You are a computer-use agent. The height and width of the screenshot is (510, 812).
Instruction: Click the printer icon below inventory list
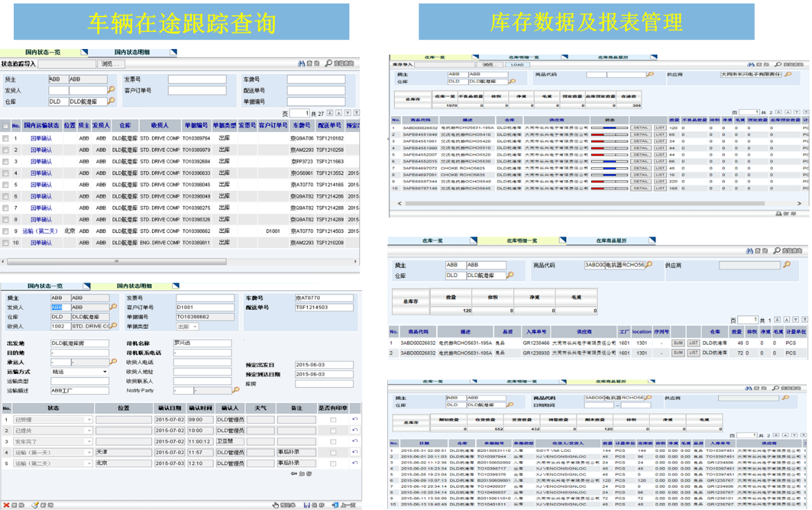(777, 214)
